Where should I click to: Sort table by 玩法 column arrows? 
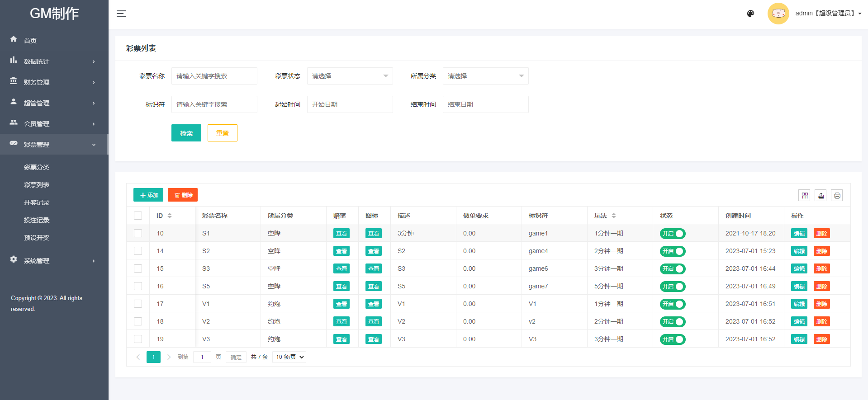pyautogui.click(x=614, y=216)
